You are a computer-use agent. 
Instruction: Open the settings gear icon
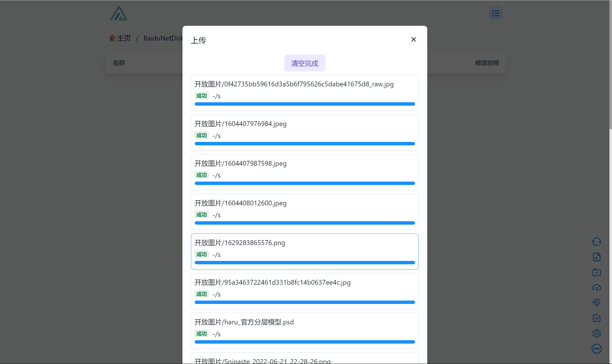[596, 333]
